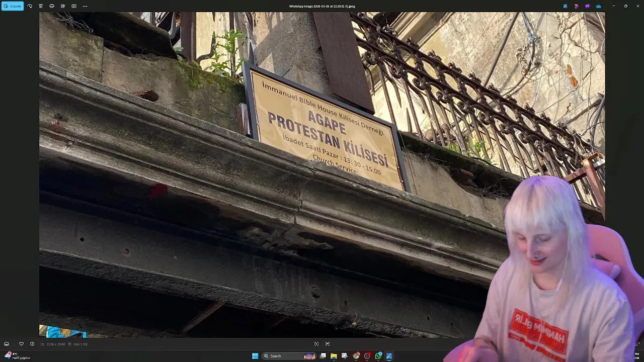Share the photo via the share icon
The width and height of the screenshot is (644, 362).
(63, 6)
